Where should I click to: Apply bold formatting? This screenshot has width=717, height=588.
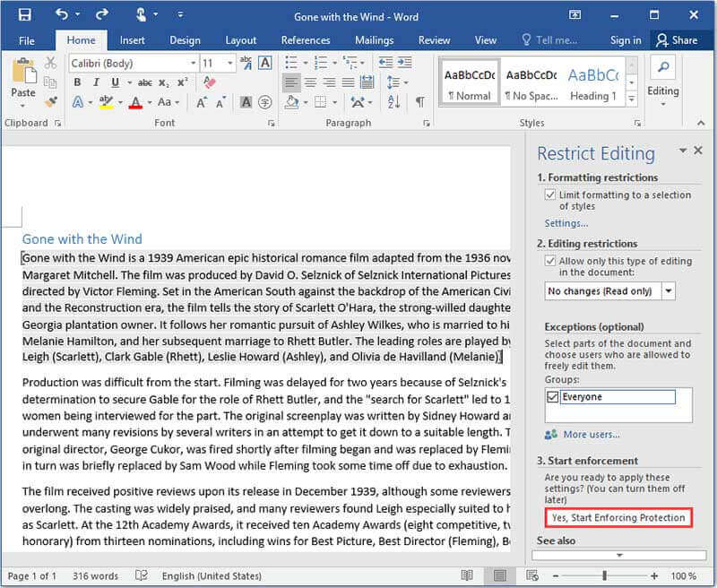(x=77, y=82)
